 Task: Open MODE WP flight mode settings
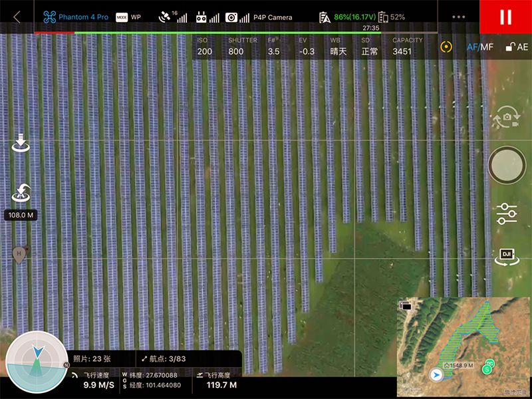[x=128, y=17]
